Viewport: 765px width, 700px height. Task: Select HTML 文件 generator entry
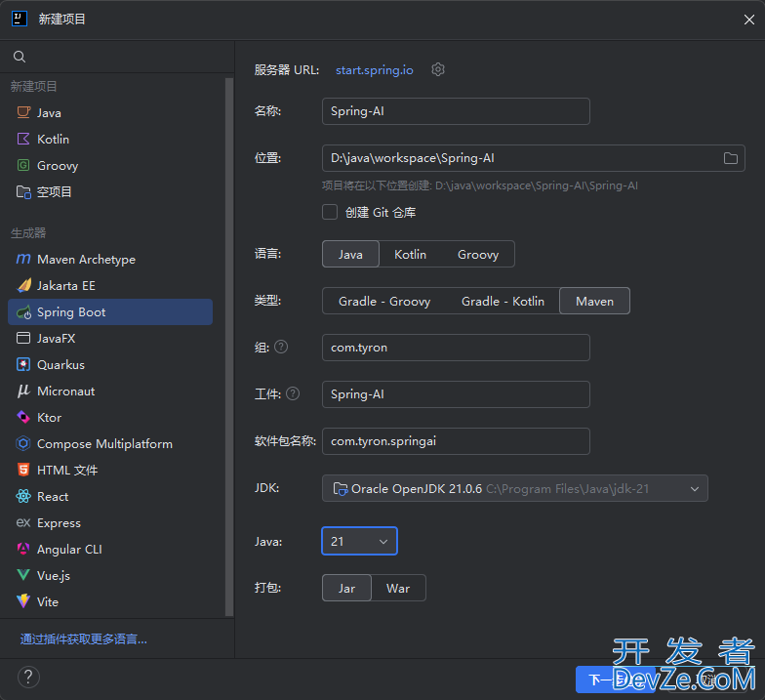pyautogui.click(x=110, y=471)
